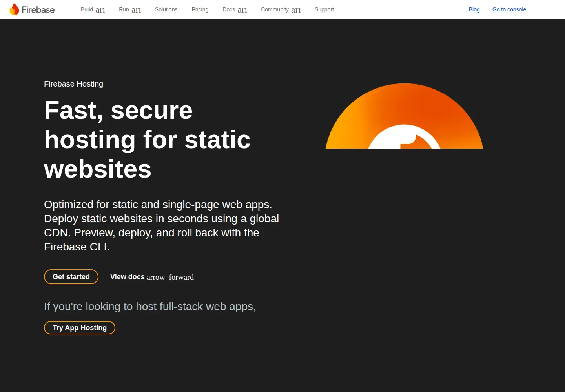Expand the Run dropdown arrow

[x=136, y=10]
